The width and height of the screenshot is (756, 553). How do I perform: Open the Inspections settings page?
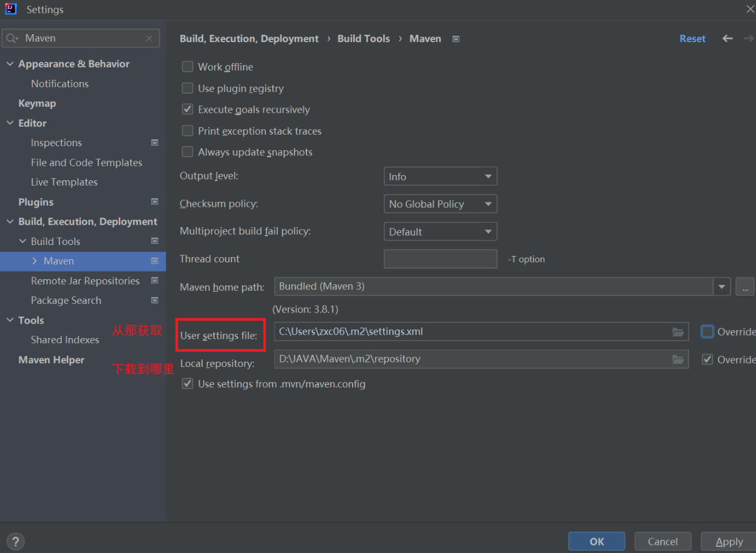click(x=57, y=143)
